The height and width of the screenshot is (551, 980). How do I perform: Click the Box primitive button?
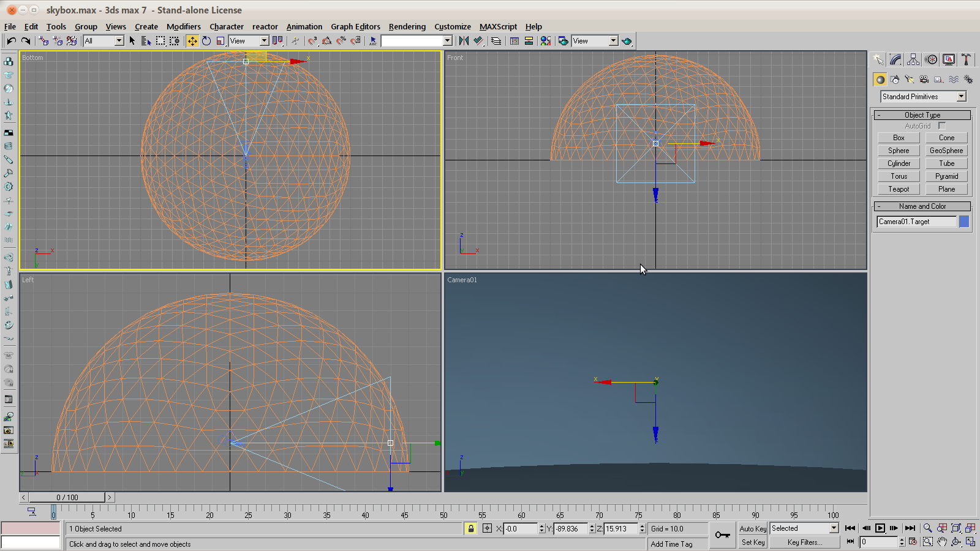[899, 138]
